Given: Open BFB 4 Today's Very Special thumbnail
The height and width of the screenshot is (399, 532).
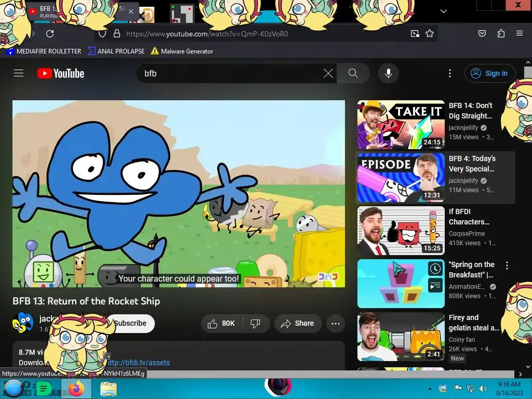Looking at the screenshot, I should 401,178.
